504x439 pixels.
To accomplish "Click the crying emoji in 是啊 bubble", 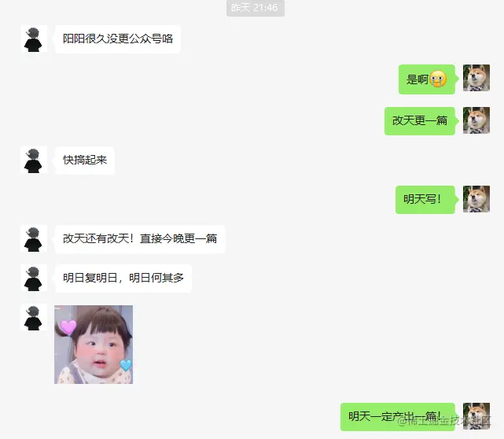I will 438,79.
